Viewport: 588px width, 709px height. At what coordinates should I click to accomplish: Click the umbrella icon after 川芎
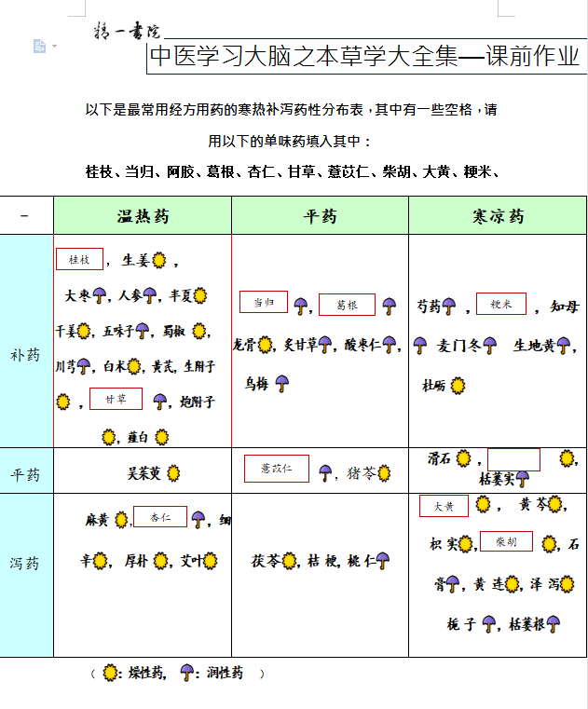tap(84, 366)
